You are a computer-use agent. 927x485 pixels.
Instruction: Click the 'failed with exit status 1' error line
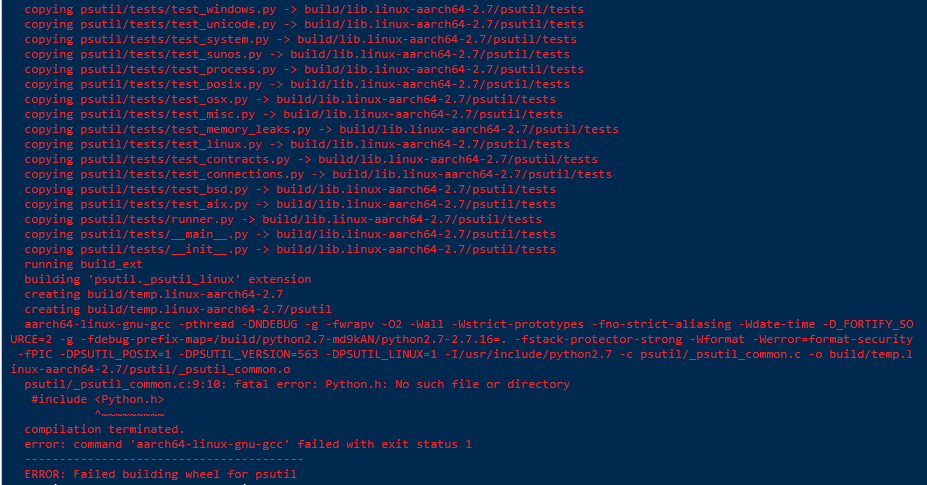coord(248,444)
